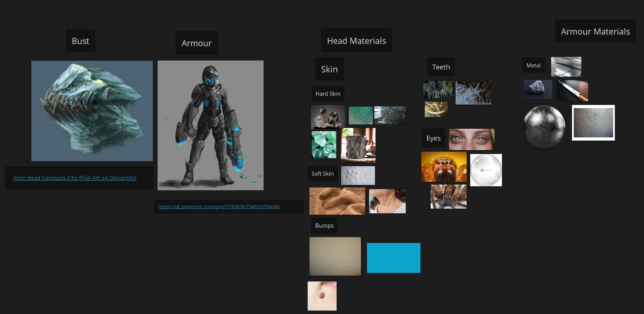Select the white textured surface beside Soft Skin
The image size is (644, 314).
coord(358,175)
